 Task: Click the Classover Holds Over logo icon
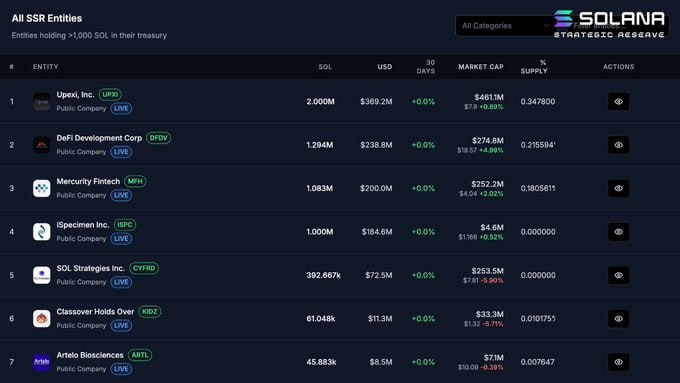click(42, 318)
